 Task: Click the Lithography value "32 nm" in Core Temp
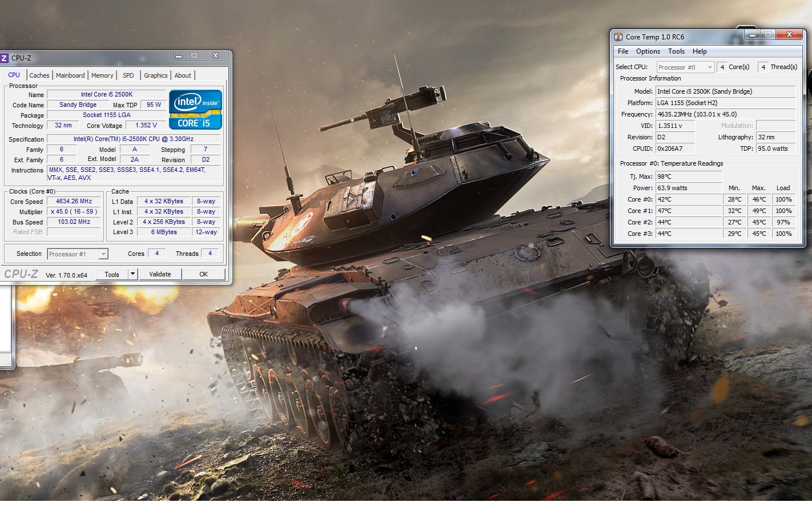(775, 137)
